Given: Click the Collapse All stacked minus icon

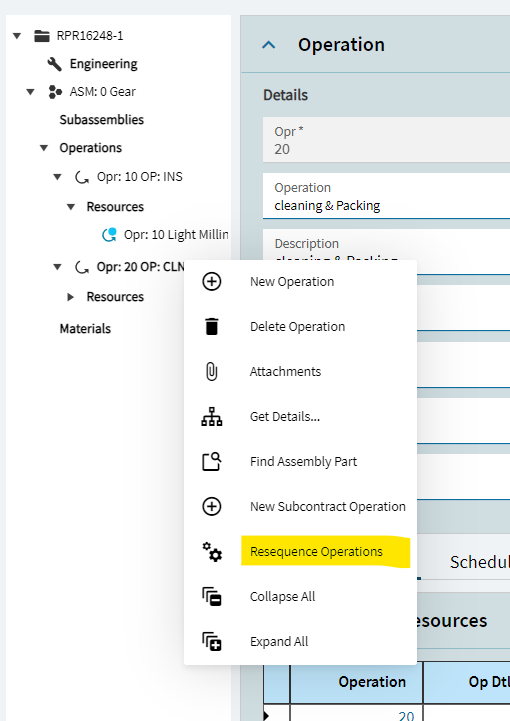Looking at the screenshot, I should point(212,596).
